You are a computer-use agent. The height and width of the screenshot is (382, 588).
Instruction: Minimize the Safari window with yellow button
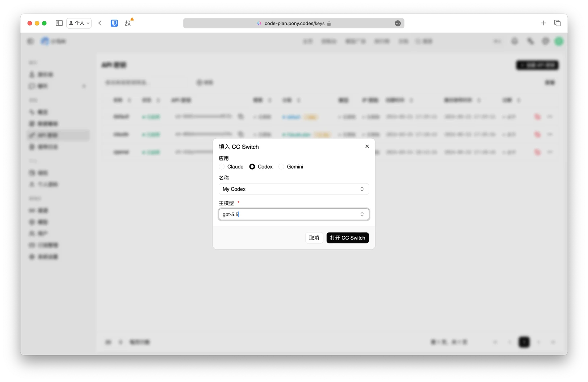tap(37, 23)
